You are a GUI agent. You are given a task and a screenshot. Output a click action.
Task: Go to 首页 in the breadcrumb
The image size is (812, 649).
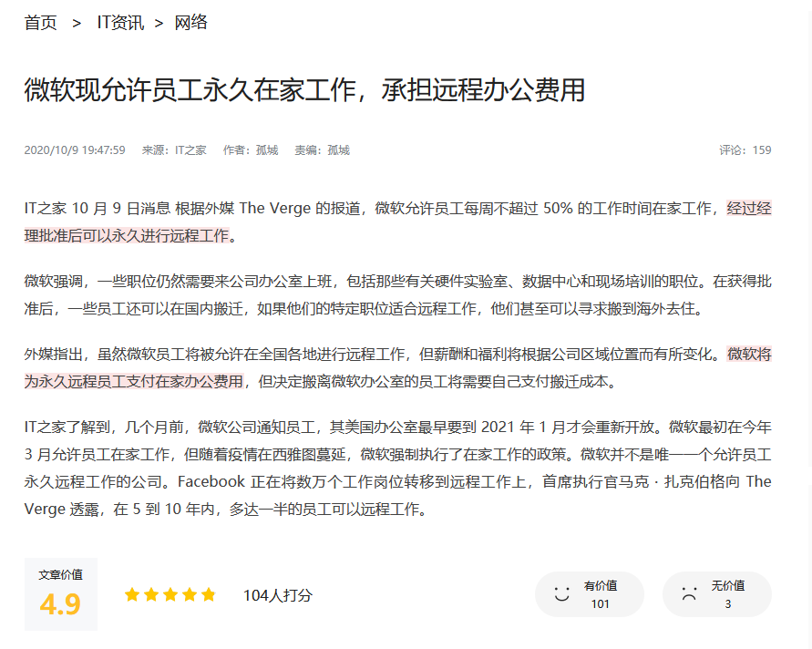pyautogui.click(x=40, y=23)
